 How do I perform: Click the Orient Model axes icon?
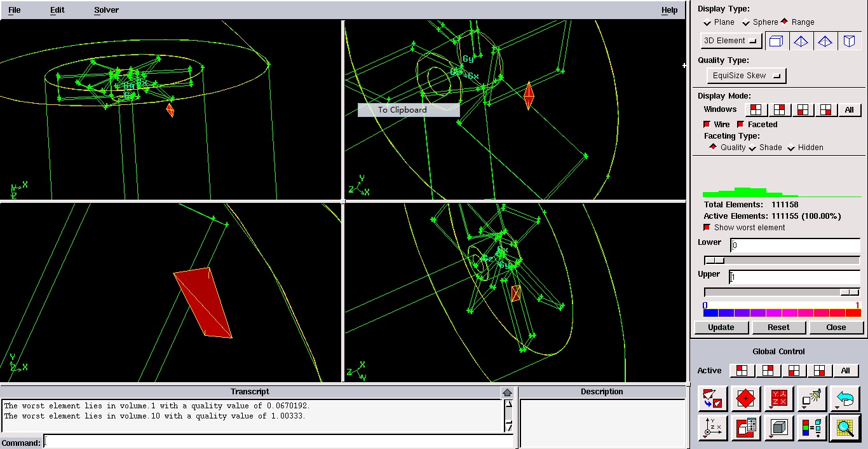[x=713, y=427]
